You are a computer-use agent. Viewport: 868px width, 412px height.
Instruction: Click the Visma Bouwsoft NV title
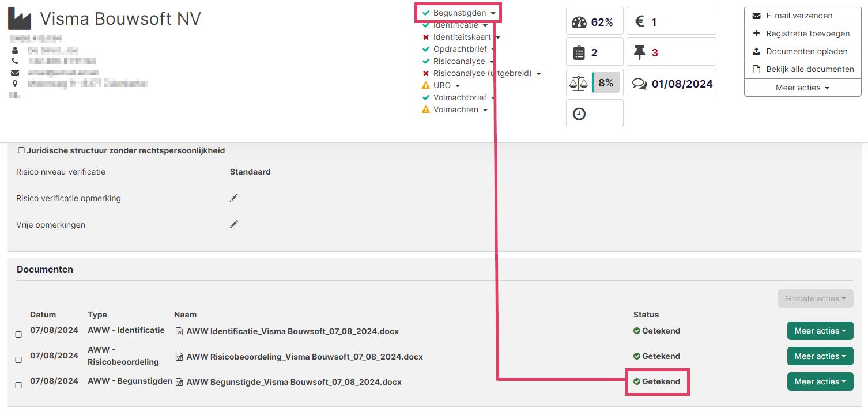click(x=120, y=18)
